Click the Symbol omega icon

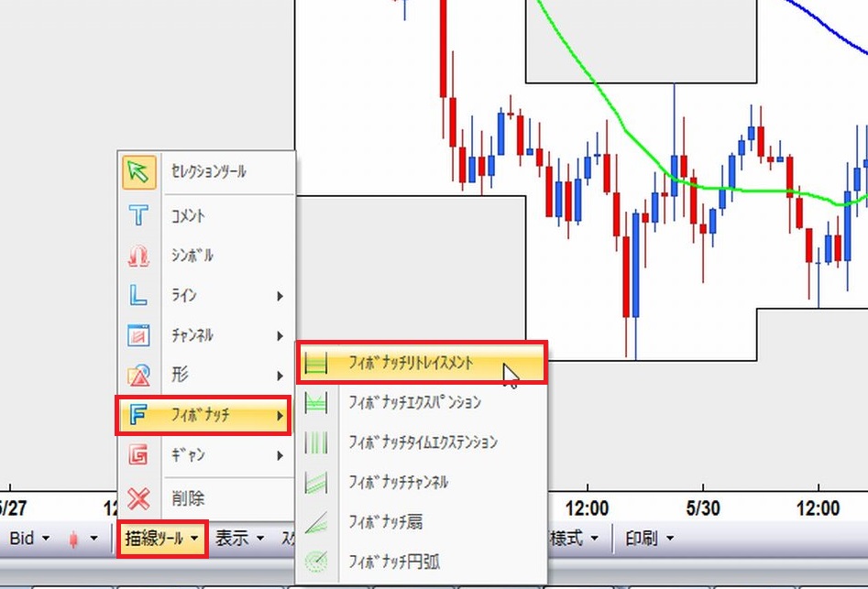tap(138, 256)
